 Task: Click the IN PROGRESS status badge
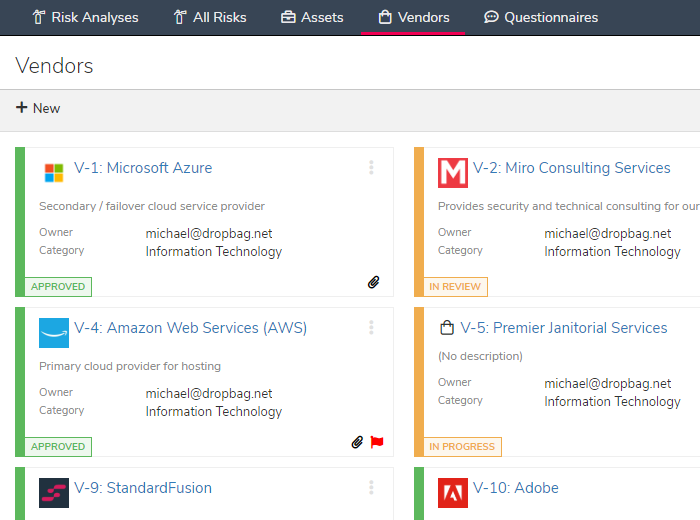[462, 446]
